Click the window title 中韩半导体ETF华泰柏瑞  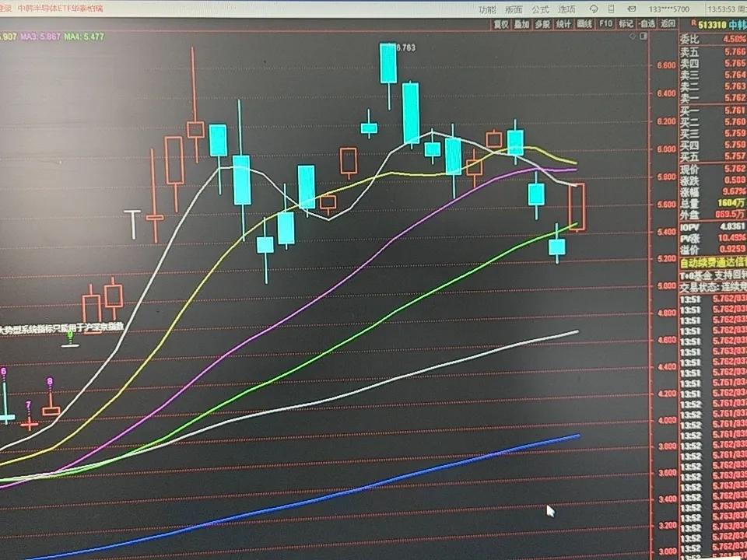tap(61, 8)
